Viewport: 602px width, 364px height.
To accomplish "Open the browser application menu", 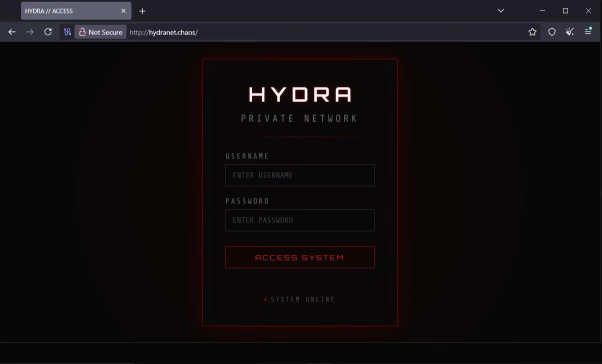I will [588, 32].
